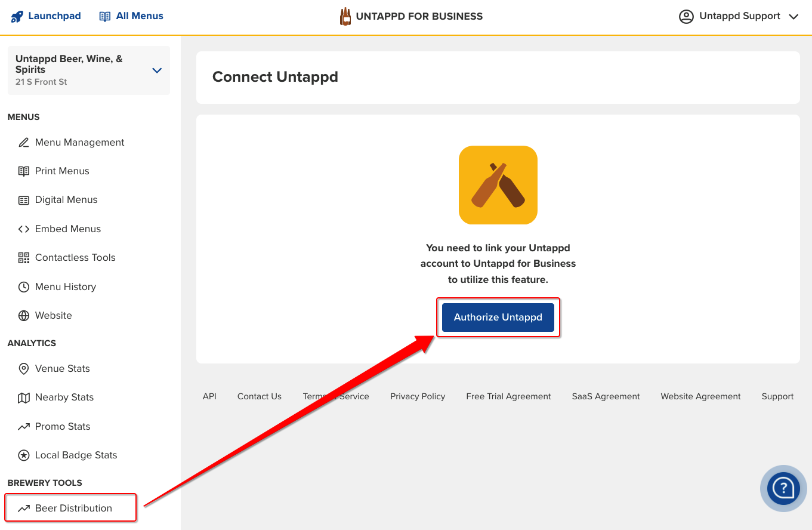Open Print Menus in the sidebar
The width and height of the screenshot is (812, 530).
coord(62,171)
